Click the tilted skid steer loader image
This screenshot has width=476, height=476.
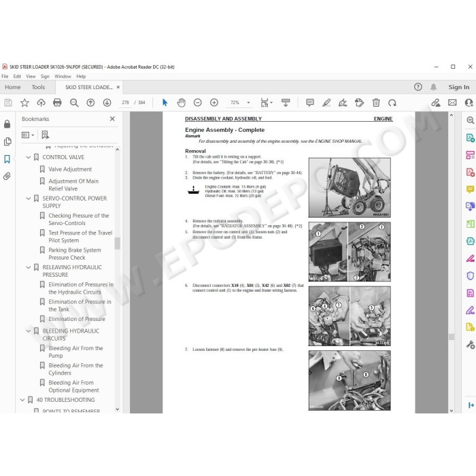click(x=350, y=188)
